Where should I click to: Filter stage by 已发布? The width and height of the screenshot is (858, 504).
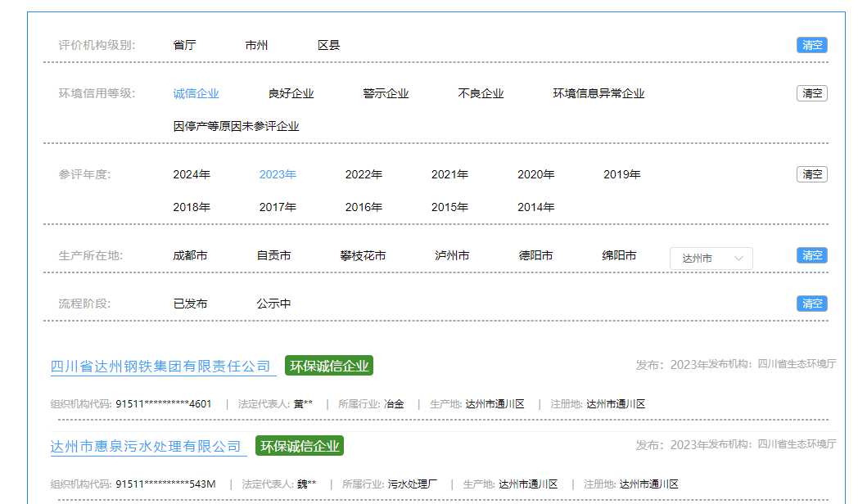[191, 303]
